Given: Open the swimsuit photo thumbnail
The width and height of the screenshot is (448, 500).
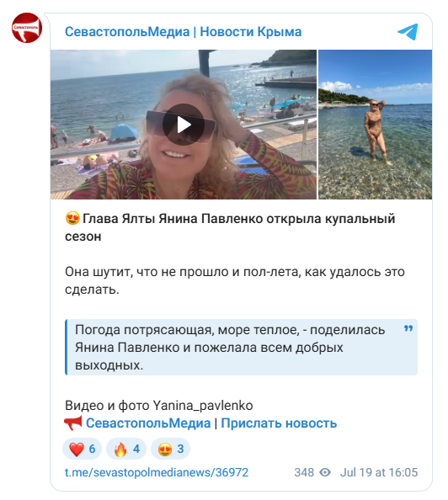Looking at the screenshot, I should 376,125.
